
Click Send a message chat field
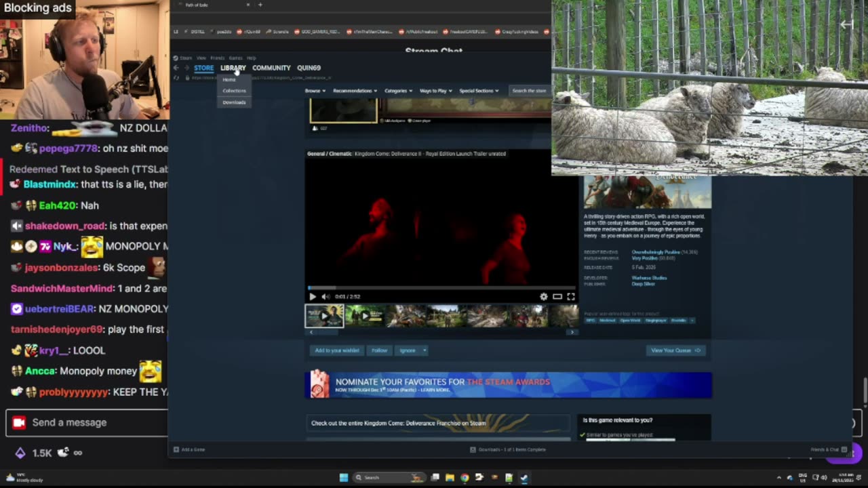point(88,422)
